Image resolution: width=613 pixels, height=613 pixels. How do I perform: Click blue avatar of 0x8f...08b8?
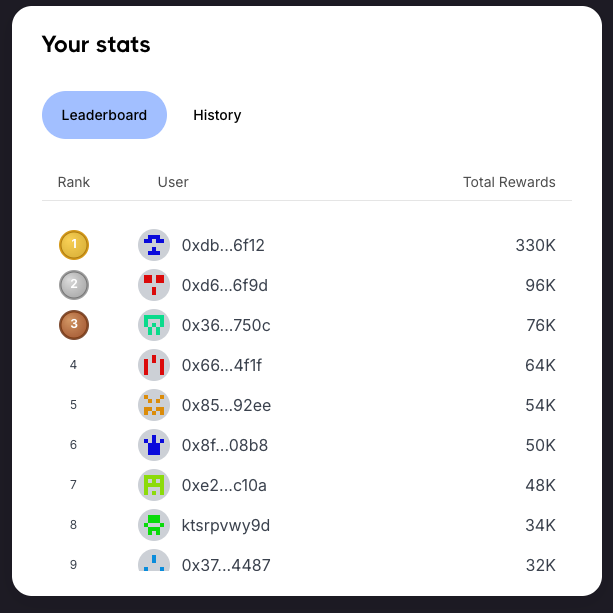click(x=154, y=445)
